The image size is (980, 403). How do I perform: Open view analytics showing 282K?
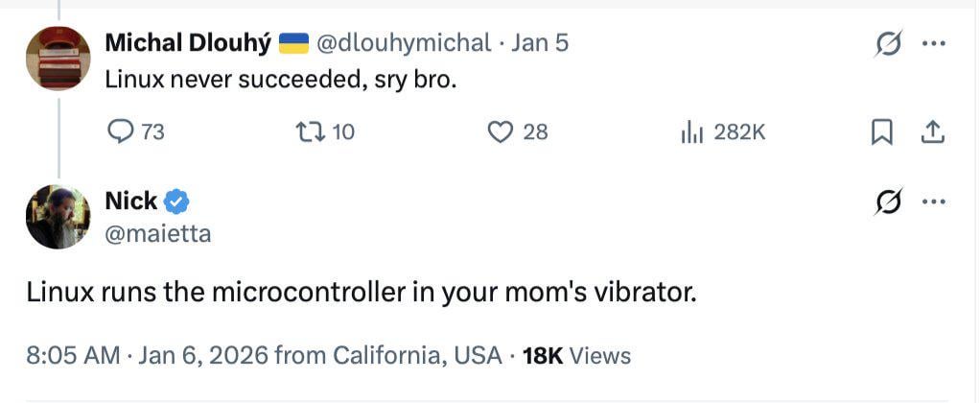coord(692,132)
